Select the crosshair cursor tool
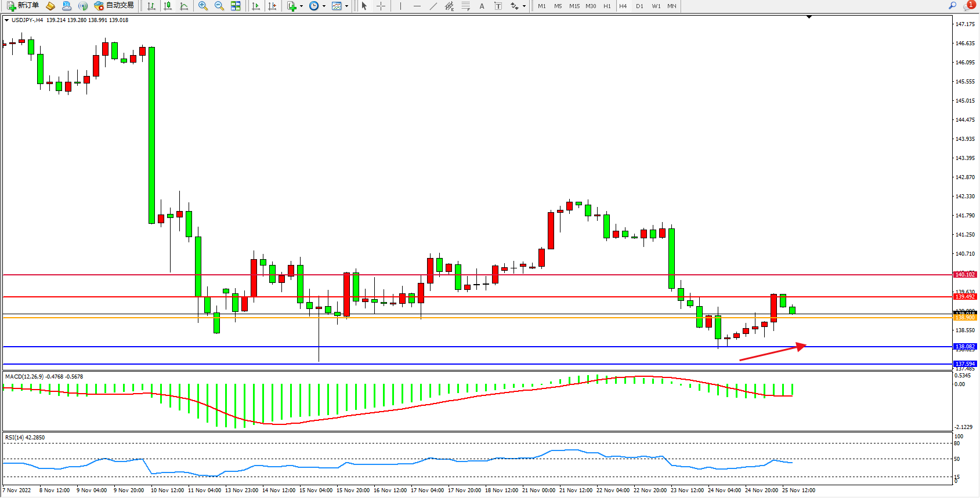980x498 pixels. [381, 6]
